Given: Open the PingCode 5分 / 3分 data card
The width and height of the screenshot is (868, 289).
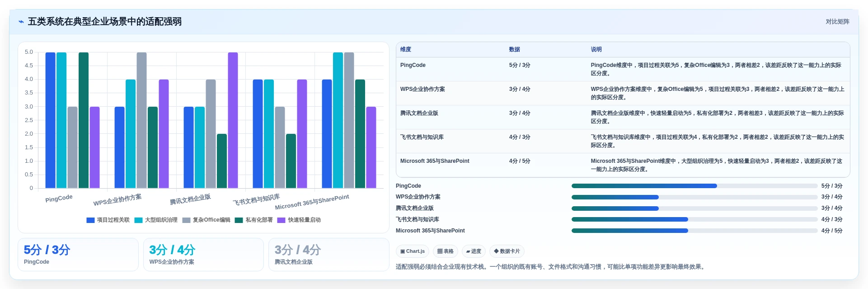Looking at the screenshot, I should (78, 255).
